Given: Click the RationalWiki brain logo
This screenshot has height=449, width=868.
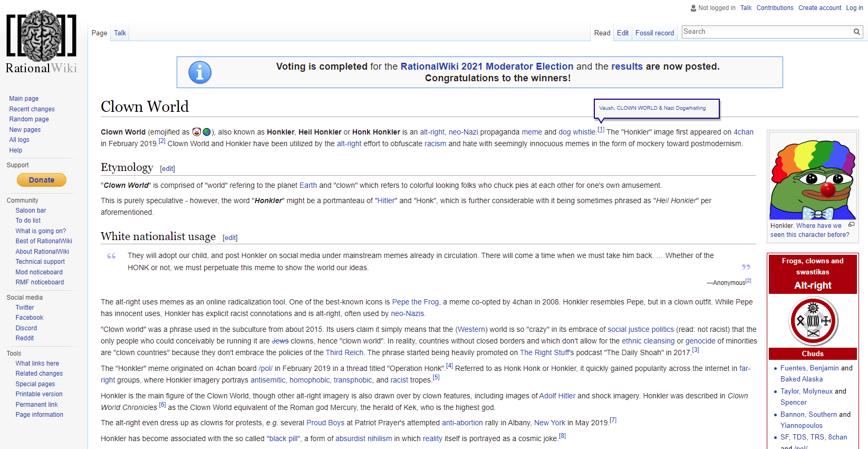Looking at the screenshot, I should tap(41, 42).
